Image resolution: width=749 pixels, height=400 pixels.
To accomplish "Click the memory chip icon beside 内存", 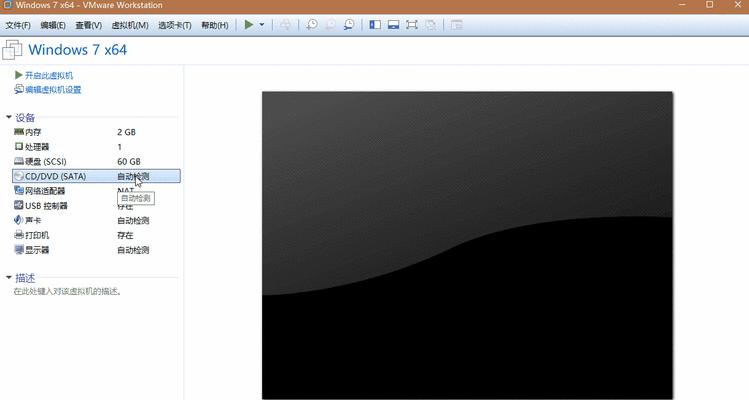I will pos(19,131).
